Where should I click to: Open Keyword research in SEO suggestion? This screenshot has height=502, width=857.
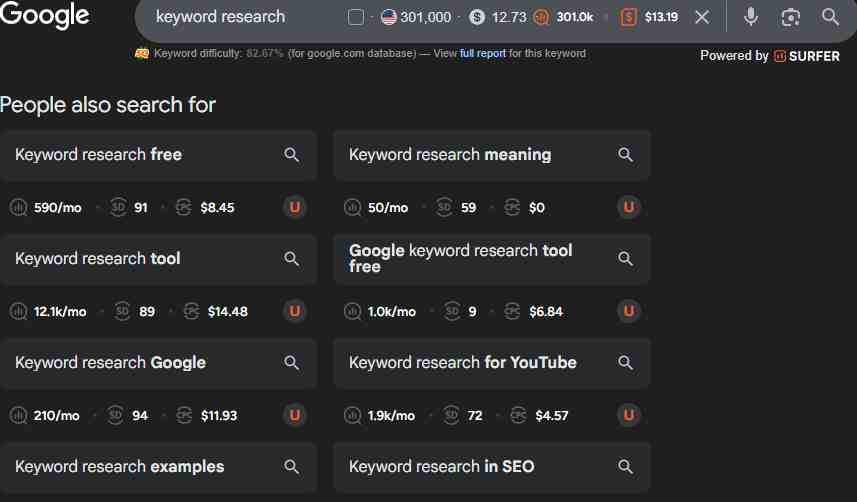[492, 466]
